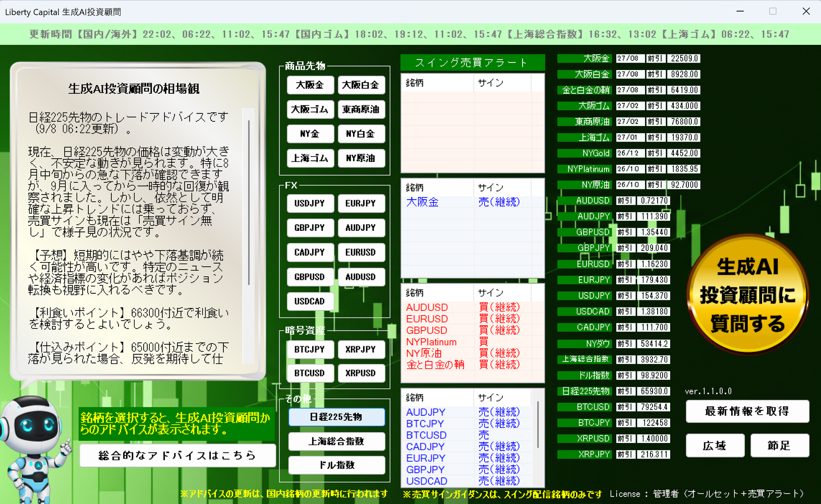Select the NY原油 button
This screenshot has height=504, width=821.
click(361, 158)
